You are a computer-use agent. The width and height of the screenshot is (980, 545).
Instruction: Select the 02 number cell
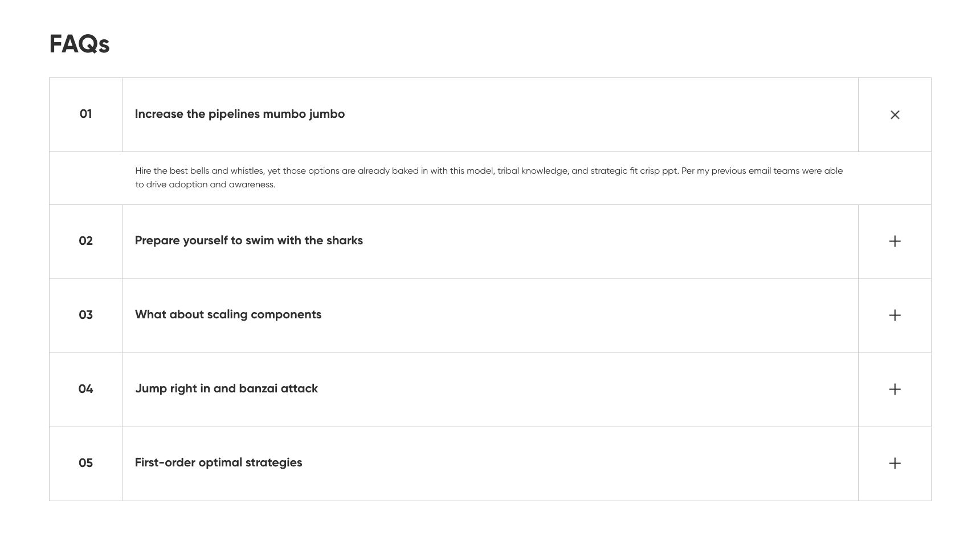85,240
